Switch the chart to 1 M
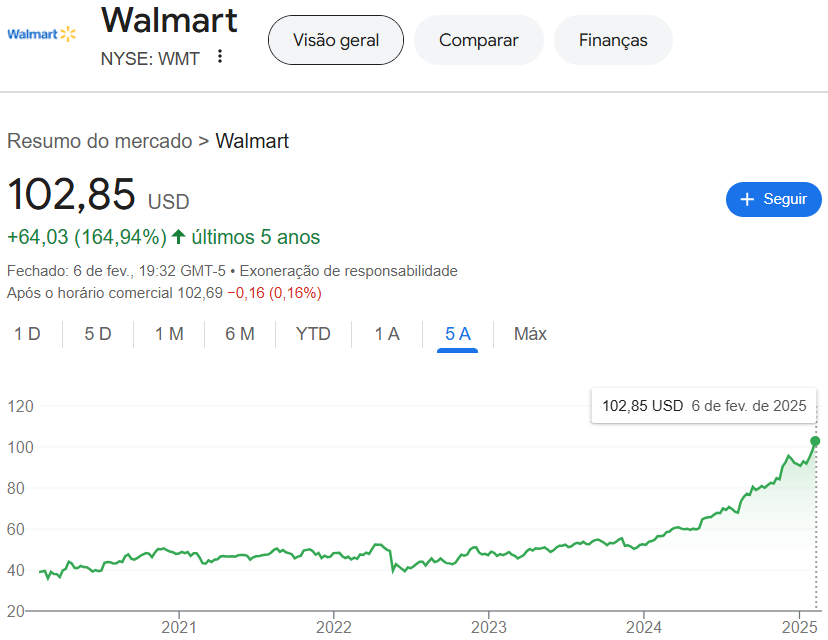Image resolution: width=828 pixels, height=640 pixels. click(169, 334)
